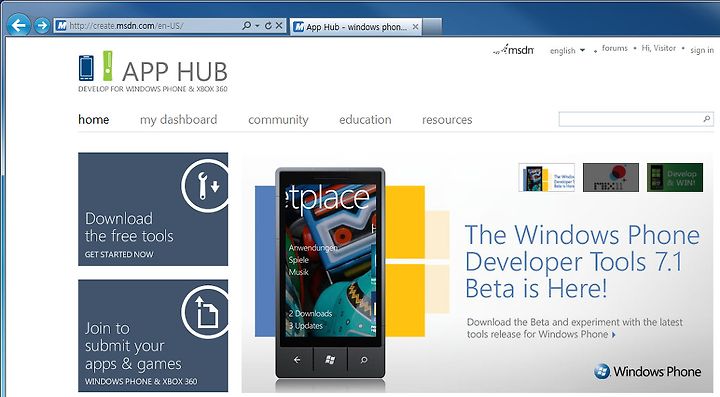Click the browser Forward arrow button
This screenshot has height=397, width=720.
[x=42, y=25]
